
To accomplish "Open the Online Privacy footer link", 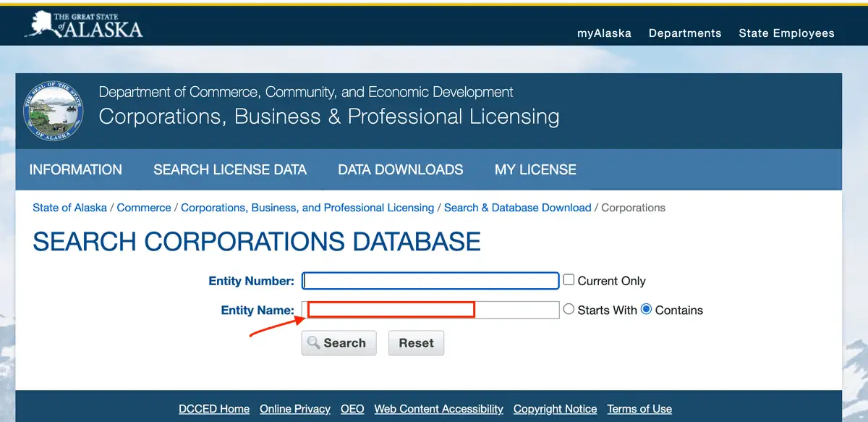I will (x=295, y=409).
